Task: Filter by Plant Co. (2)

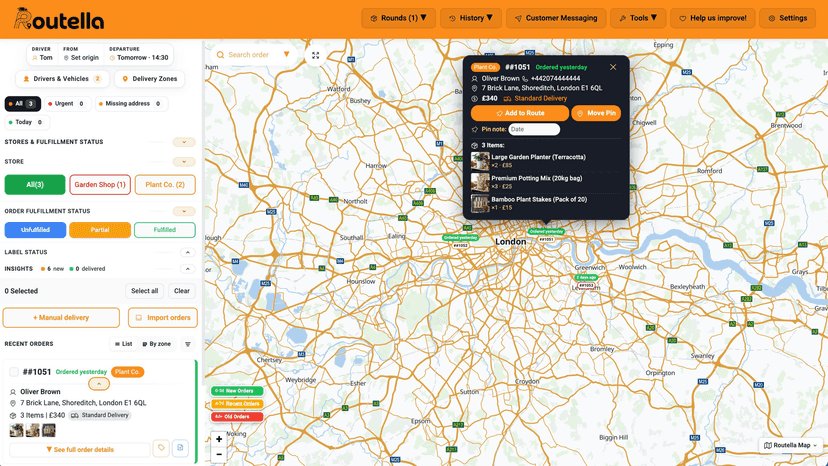Action: (x=165, y=184)
